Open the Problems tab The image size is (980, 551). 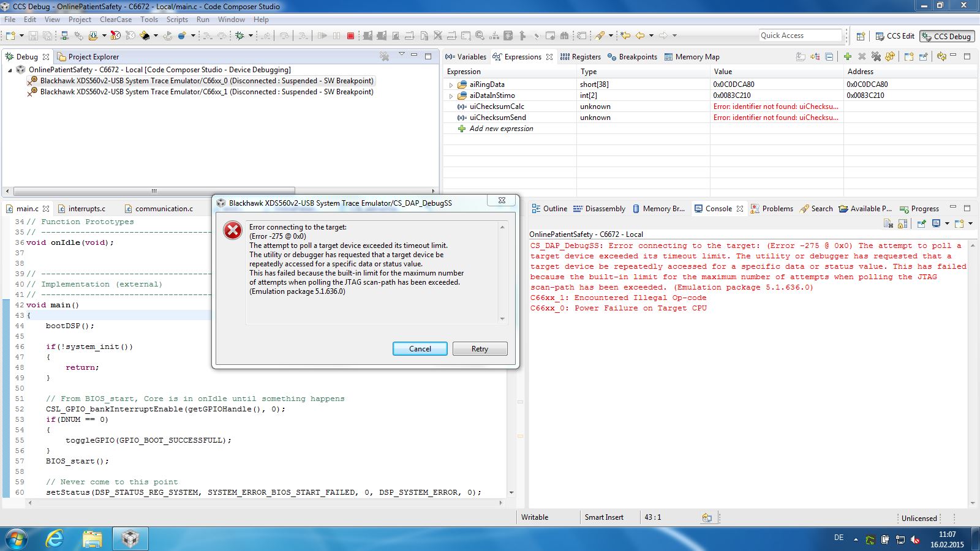click(x=772, y=209)
